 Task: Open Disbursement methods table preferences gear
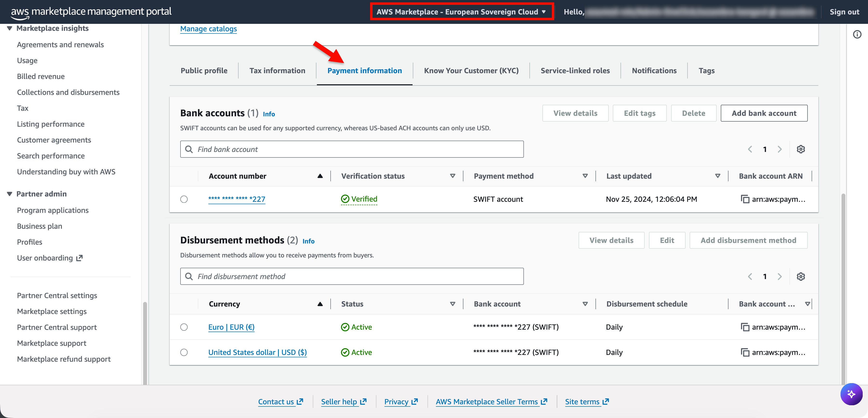[x=801, y=276]
